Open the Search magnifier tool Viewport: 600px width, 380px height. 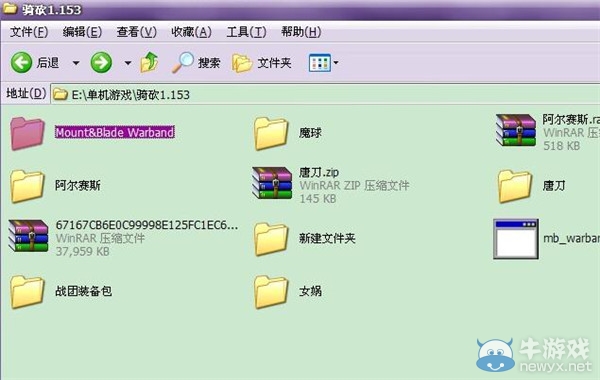tap(183, 62)
